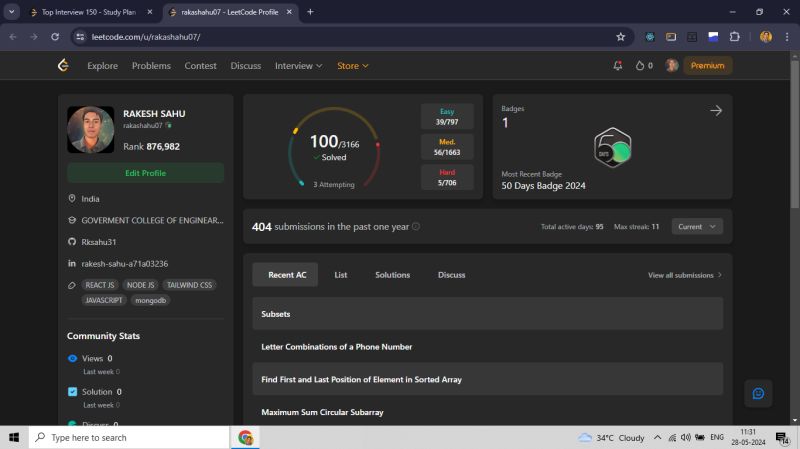800x449 pixels.
Task: Click the Edit Profile button
Action: coord(145,173)
